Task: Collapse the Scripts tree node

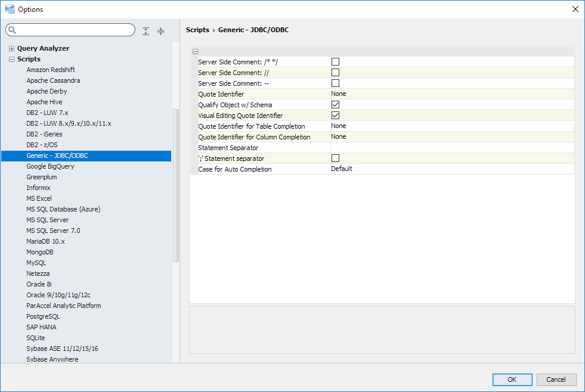Action: click(11, 59)
